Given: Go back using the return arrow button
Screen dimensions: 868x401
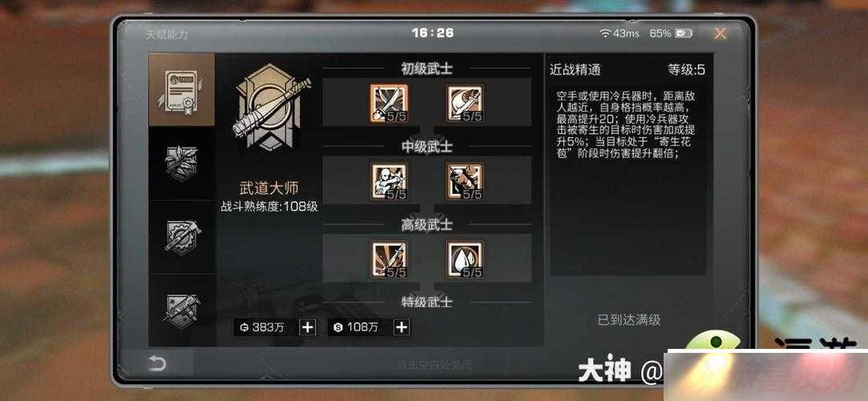Looking at the screenshot, I should coord(157,364).
